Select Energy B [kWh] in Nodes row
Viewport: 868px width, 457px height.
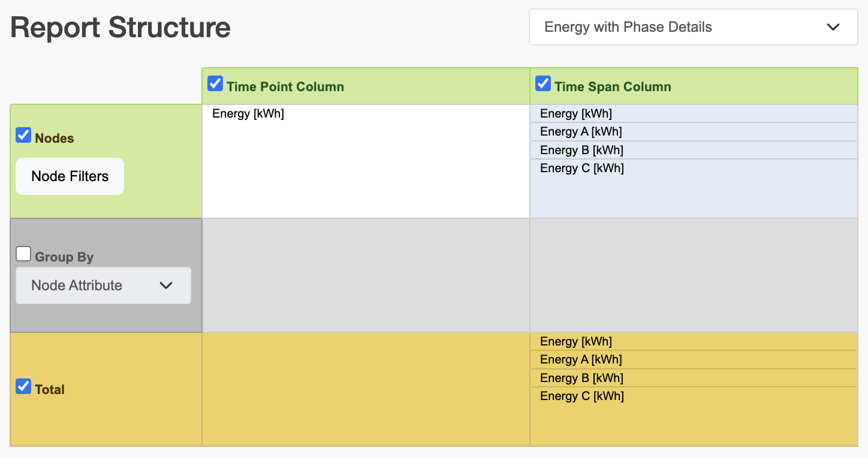pyautogui.click(x=581, y=150)
